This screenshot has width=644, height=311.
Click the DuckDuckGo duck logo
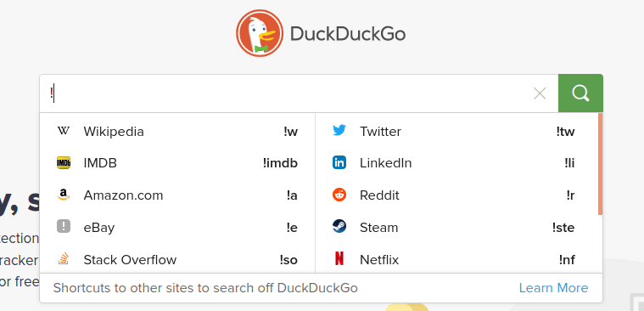point(260,33)
